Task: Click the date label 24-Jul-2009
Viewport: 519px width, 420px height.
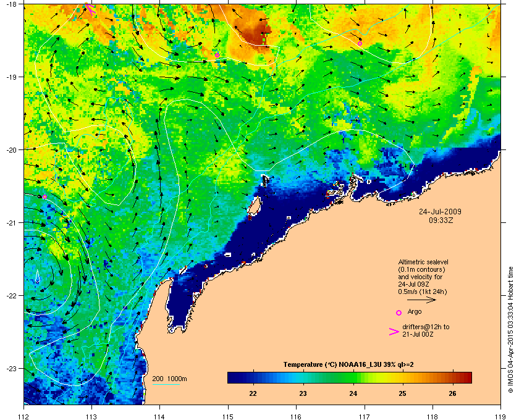Action: point(440,211)
